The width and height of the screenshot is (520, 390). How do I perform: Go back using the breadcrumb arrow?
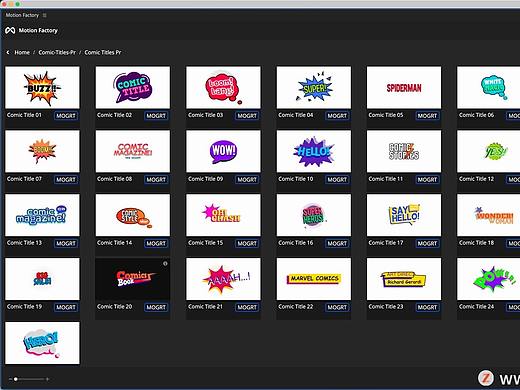(8, 52)
